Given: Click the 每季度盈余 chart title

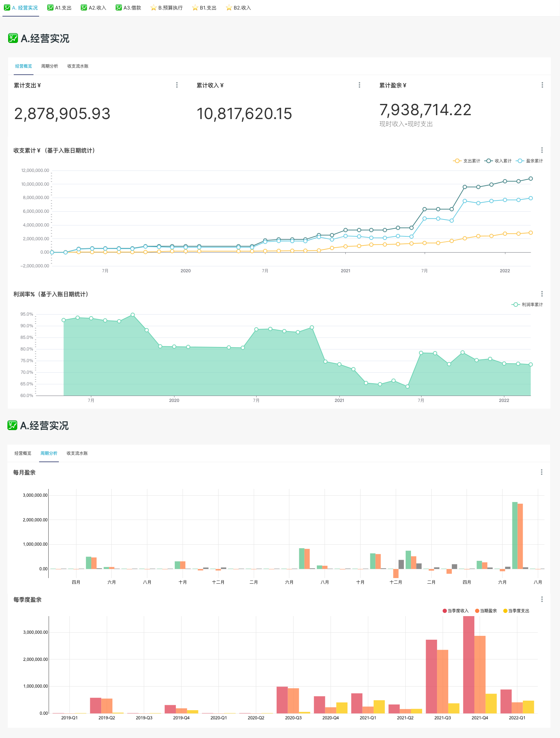Looking at the screenshot, I should (x=27, y=600).
